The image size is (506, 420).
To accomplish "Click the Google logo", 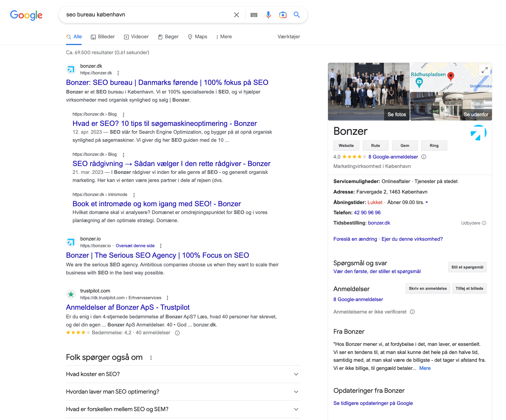I will [x=26, y=15].
